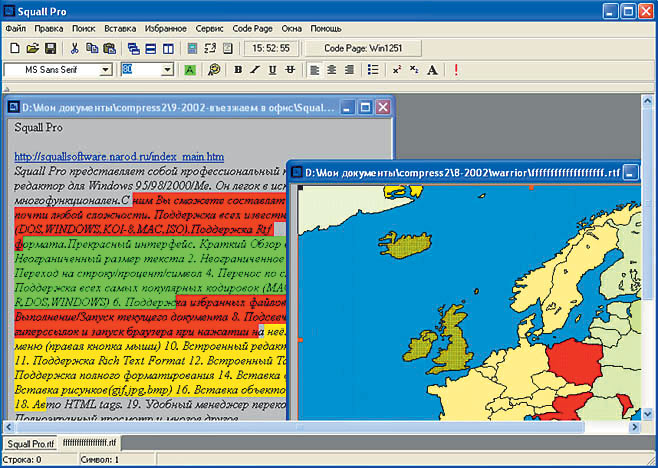Viewport: 658px width, 468px height.
Task: Switch to the Squall Pro.rtf tab
Action: coord(29,442)
